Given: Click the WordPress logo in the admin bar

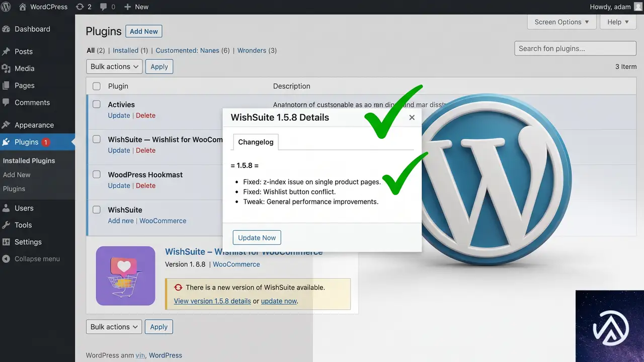Looking at the screenshot, I should 6,7.
